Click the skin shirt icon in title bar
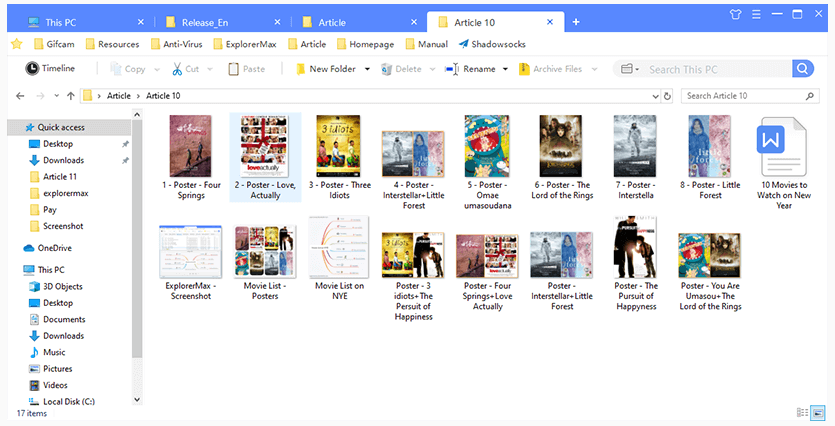This screenshot has width=835, height=426. (x=738, y=15)
